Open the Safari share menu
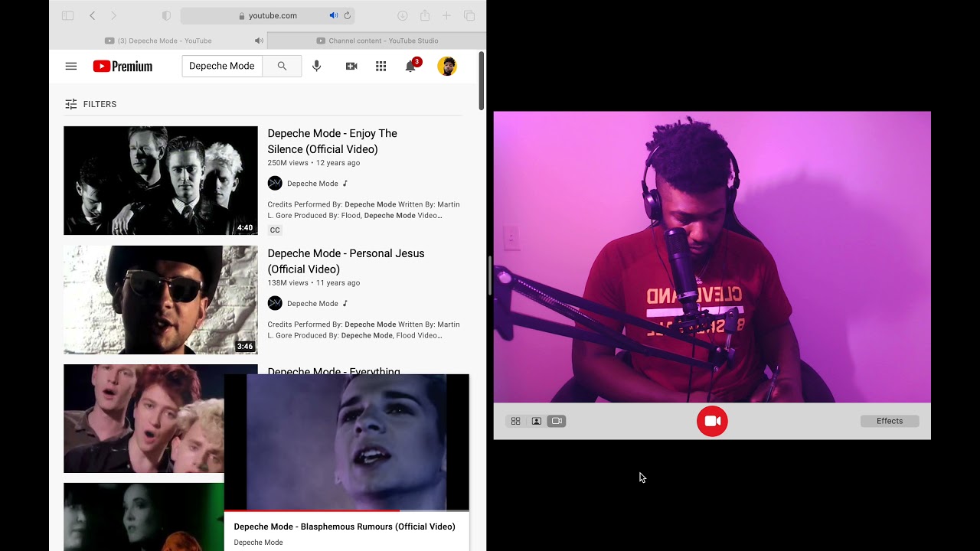Screen dimensions: 980x551 (x=425, y=15)
